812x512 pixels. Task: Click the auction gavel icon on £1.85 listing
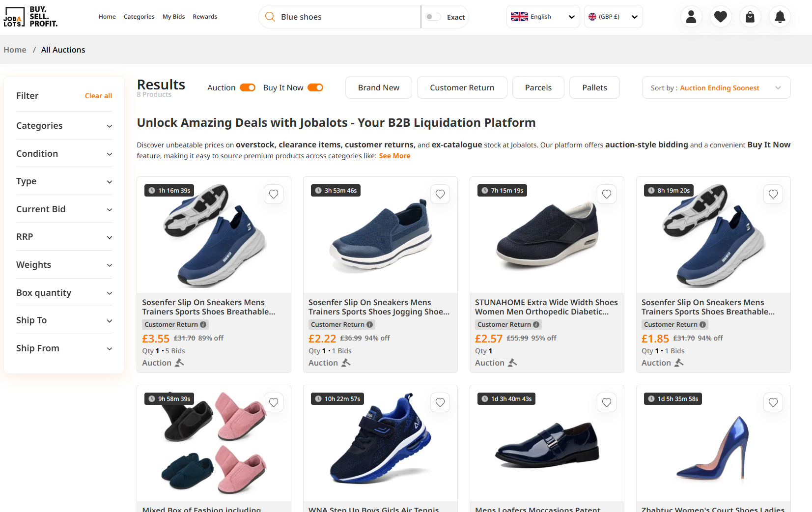point(679,363)
